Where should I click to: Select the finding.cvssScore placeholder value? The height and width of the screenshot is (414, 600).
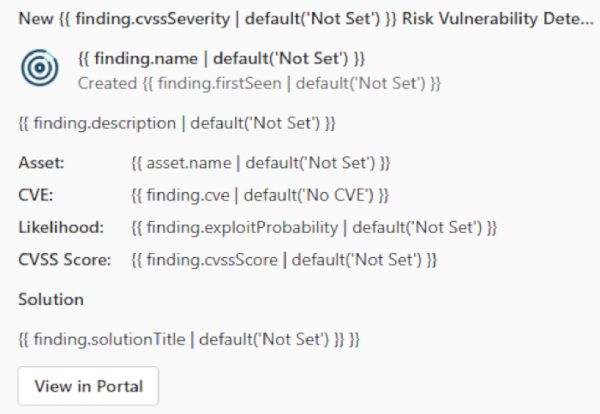(284, 260)
